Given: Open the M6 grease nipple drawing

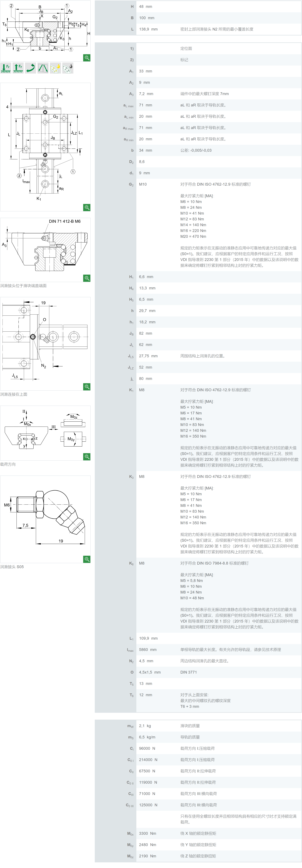Looking at the screenshot, I should click(45, 519).
